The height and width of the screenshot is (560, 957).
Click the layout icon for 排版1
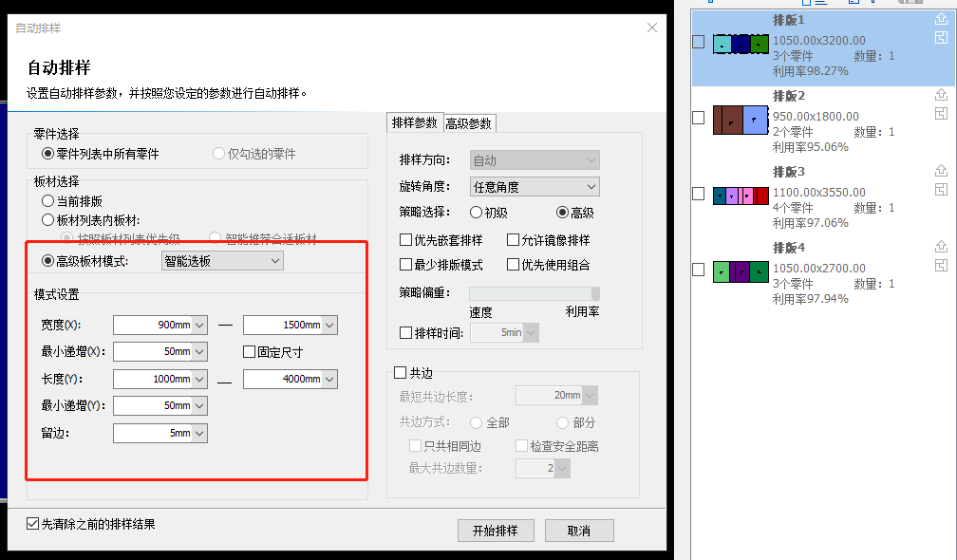click(941, 37)
